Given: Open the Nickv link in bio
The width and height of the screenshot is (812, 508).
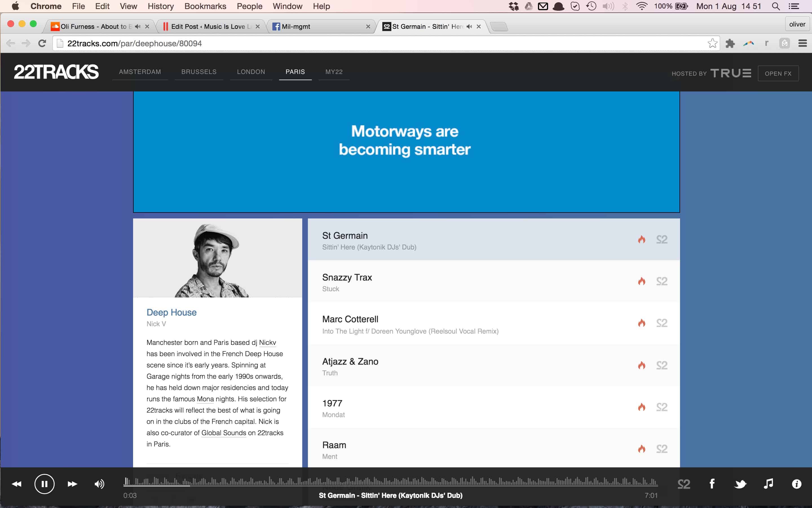Looking at the screenshot, I should coord(267,342).
